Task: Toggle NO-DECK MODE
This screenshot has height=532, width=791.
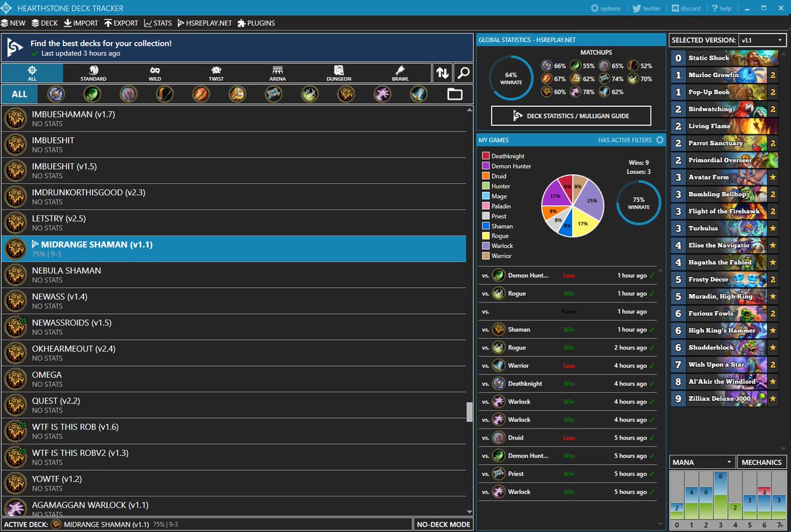Action: tap(443, 525)
